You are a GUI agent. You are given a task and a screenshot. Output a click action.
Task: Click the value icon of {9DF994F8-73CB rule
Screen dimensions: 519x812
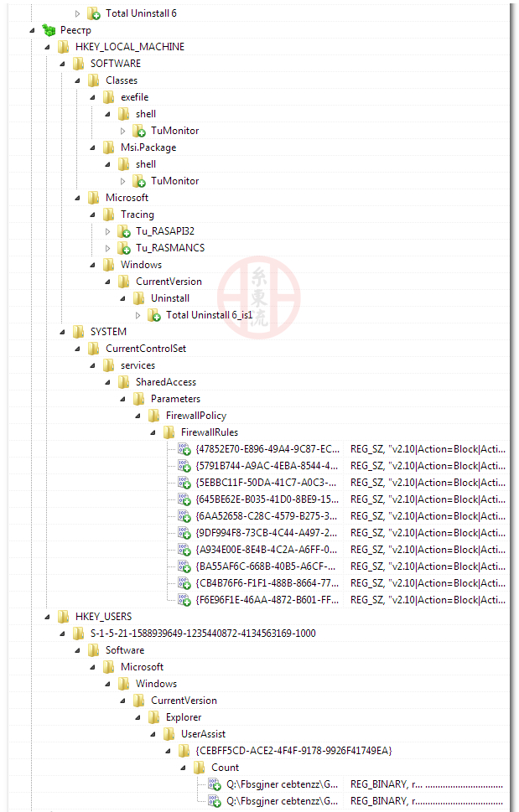(x=184, y=533)
